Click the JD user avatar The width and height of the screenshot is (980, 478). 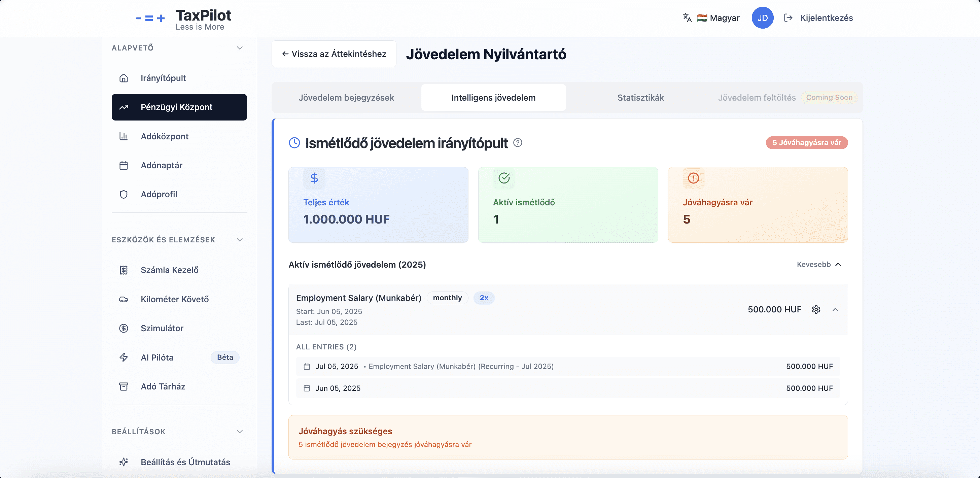point(762,18)
